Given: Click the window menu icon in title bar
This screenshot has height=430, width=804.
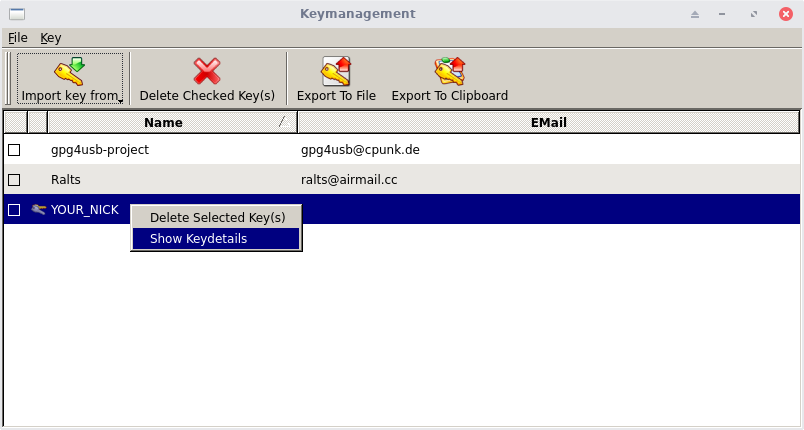Looking at the screenshot, I should (x=17, y=14).
